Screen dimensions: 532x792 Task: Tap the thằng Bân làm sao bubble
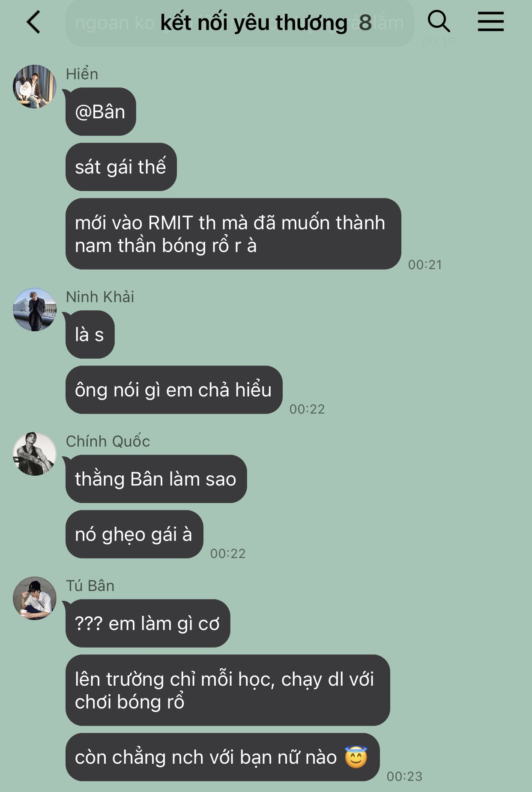tap(156, 479)
